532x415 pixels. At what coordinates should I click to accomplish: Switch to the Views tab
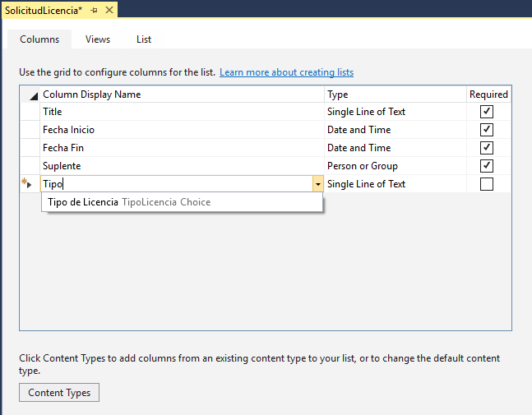tap(98, 39)
